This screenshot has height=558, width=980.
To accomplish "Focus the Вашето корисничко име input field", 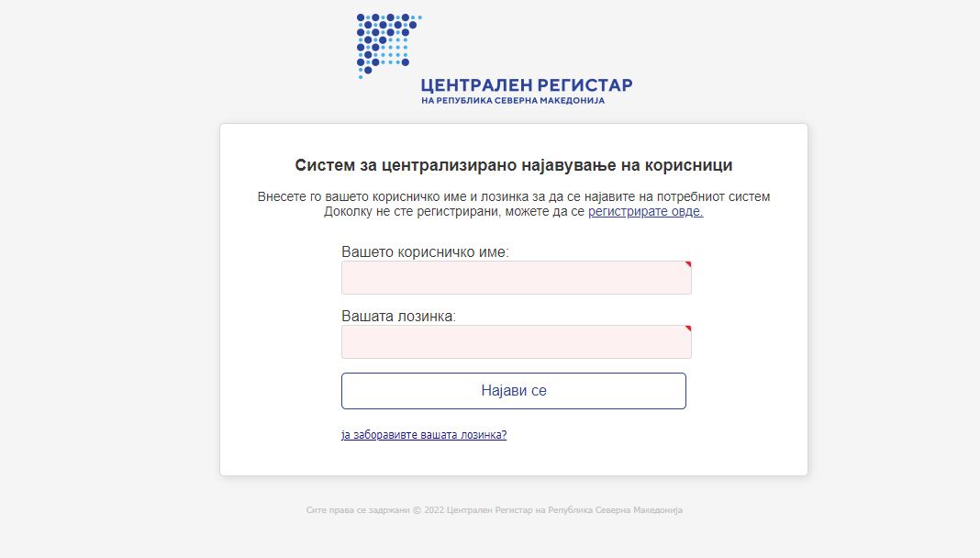I will point(517,277).
